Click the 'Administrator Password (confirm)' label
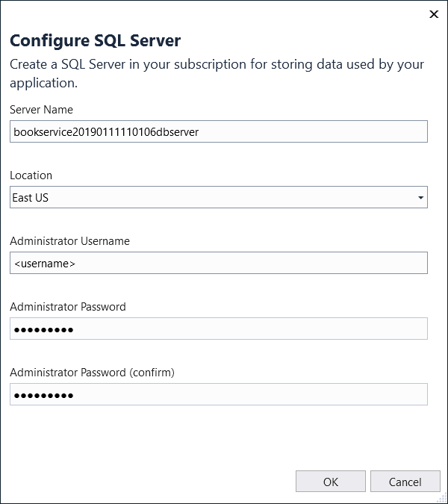Screen dimensions: 448x504 point(93,373)
